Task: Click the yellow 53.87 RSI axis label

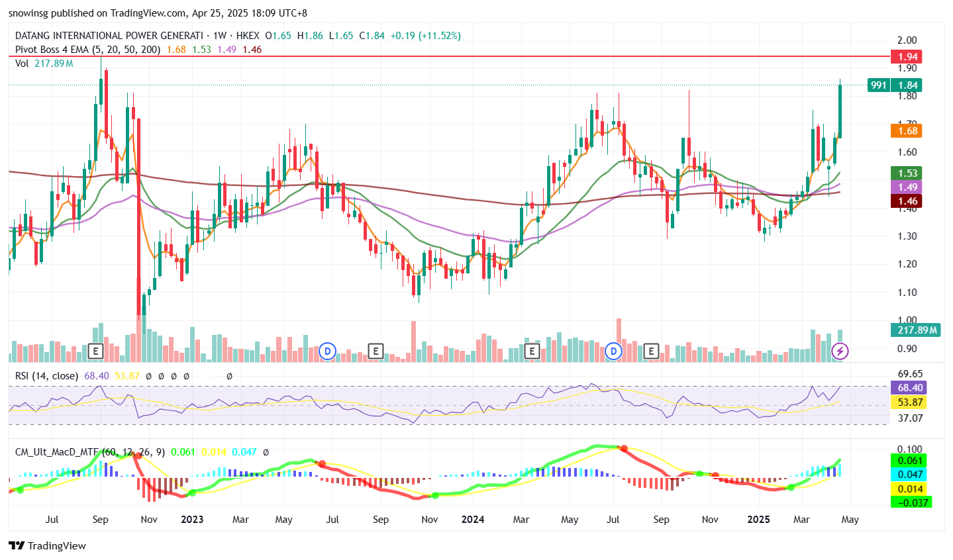Action: (x=909, y=402)
